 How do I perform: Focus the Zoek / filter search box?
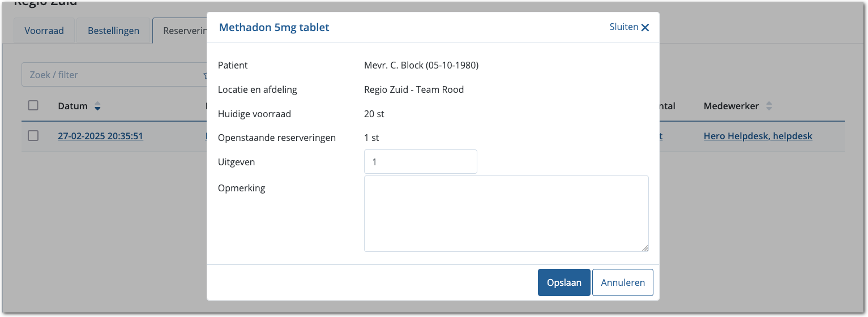coord(110,75)
